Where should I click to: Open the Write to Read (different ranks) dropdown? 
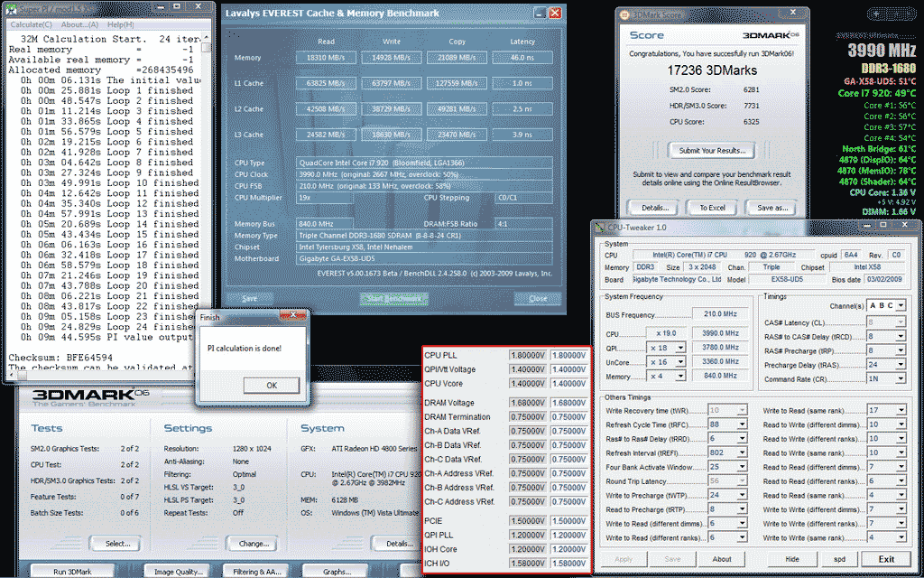pos(727,538)
